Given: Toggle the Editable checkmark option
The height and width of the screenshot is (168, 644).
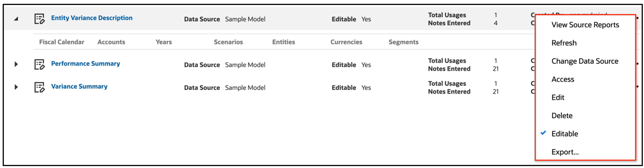Looking at the screenshot, I should 564,134.
